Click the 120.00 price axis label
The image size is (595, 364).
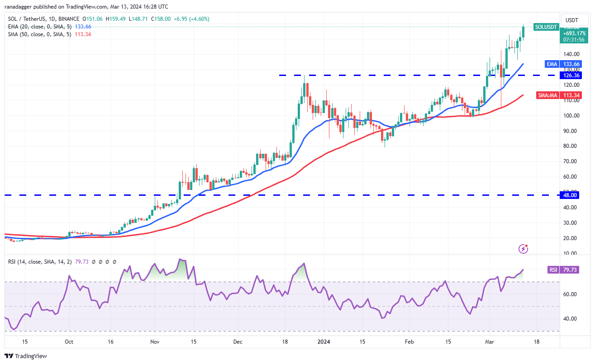point(571,85)
